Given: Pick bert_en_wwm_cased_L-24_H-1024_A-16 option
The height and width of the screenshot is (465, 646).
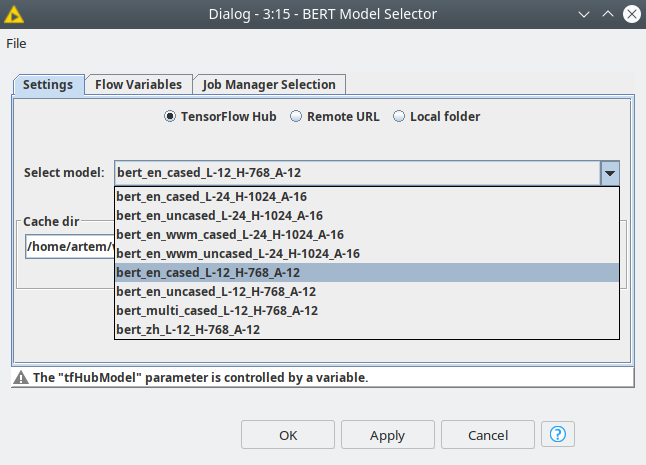Looking at the screenshot, I should (x=367, y=235).
